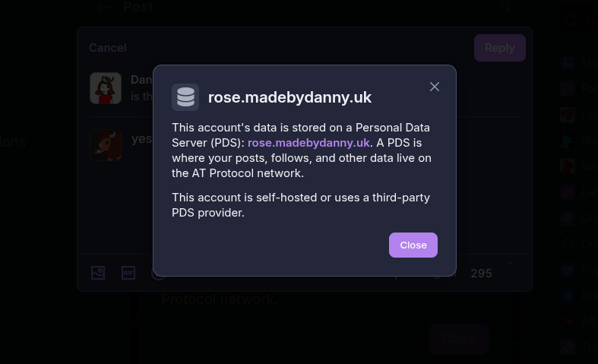Open the emoji picker icon beside GIF
Viewport: 598px width, 364px height.
(157, 273)
